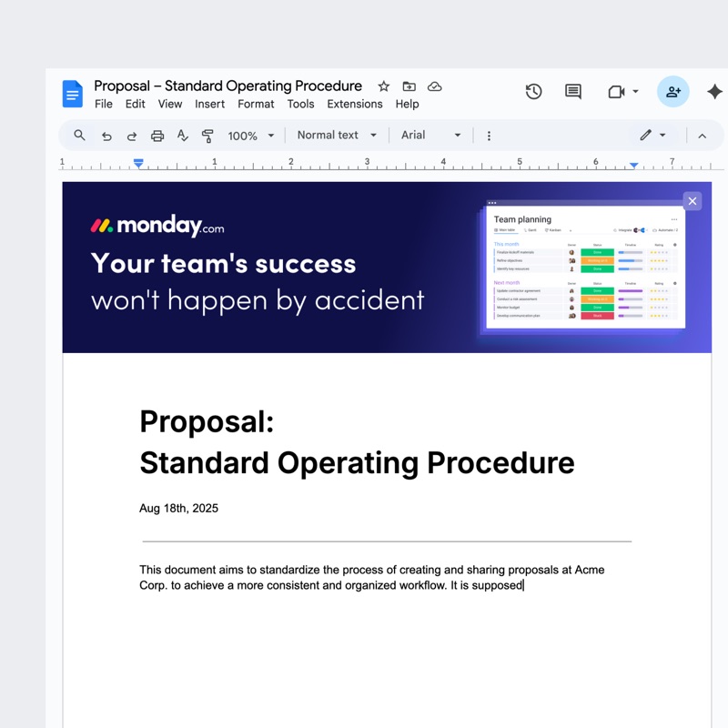Click the video call camera icon
The height and width of the screenshot is (728, 728).
[616, 92]
